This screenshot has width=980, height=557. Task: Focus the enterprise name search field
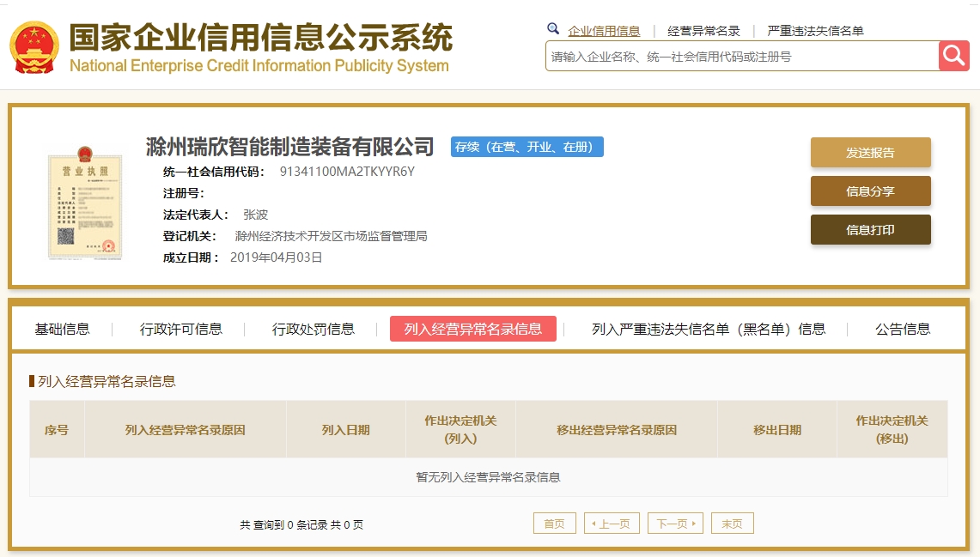(742, 56)
